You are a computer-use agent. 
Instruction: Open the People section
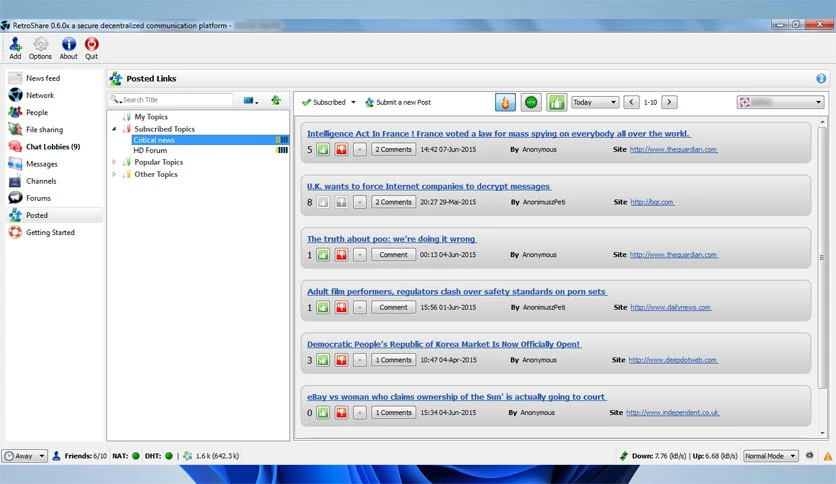coord(37,112)
